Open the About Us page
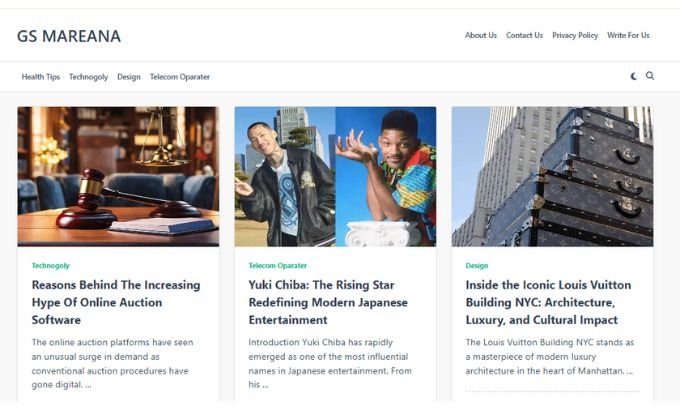 tap(481, 36)
